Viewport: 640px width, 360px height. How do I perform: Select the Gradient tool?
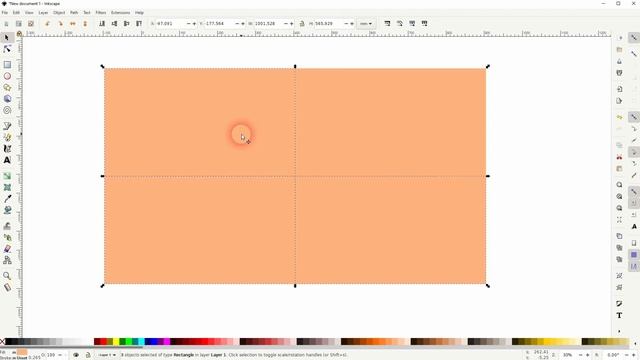tap(7, 176)
